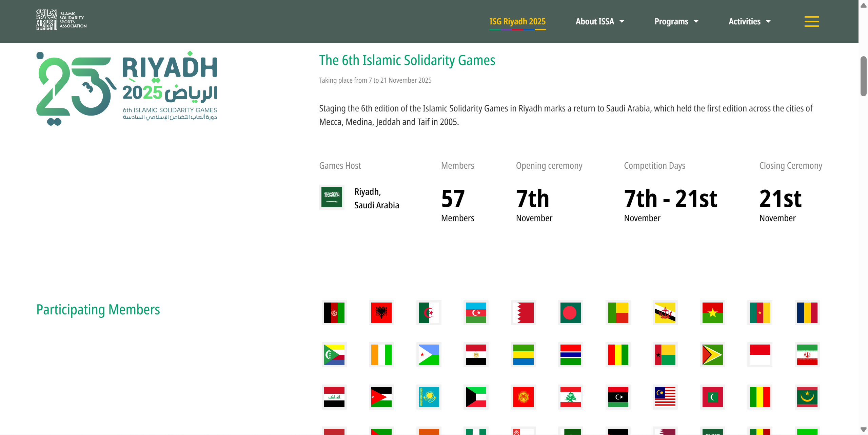
Task: Go to ISSA home via header logo
Action: coord(61,20)
